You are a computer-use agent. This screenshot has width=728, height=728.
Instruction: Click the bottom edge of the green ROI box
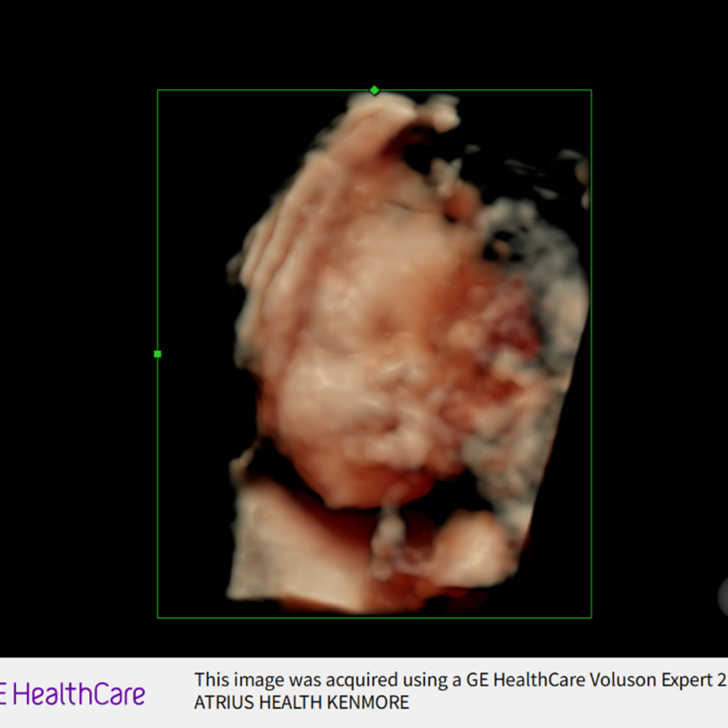click(x=375, y=617)
